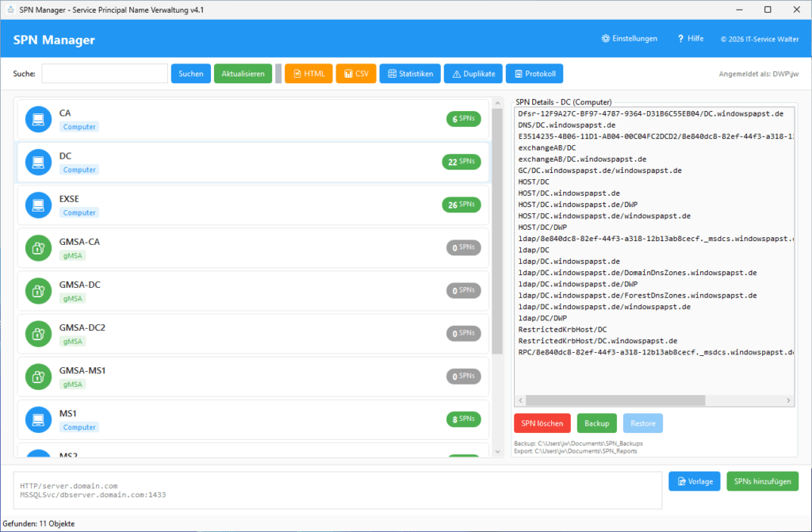Screen dimensions: 812x532
Task: Click the red SPN löschen button
Action: pos(542,423)
